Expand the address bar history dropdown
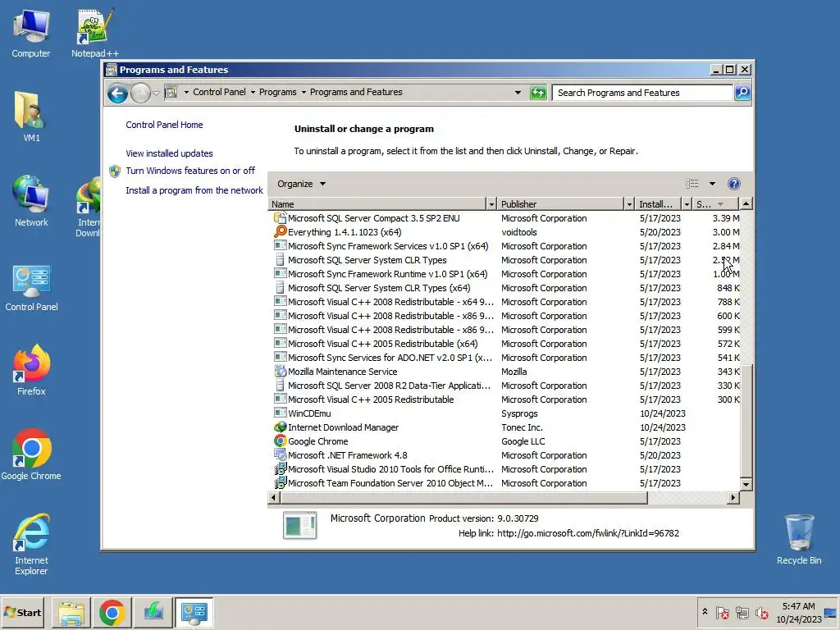 tap(518, 93)
